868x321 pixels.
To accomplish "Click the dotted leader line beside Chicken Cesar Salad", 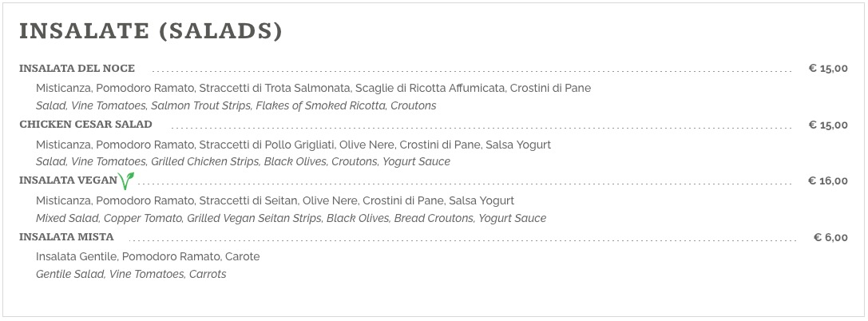I will [x=481, y=128].
